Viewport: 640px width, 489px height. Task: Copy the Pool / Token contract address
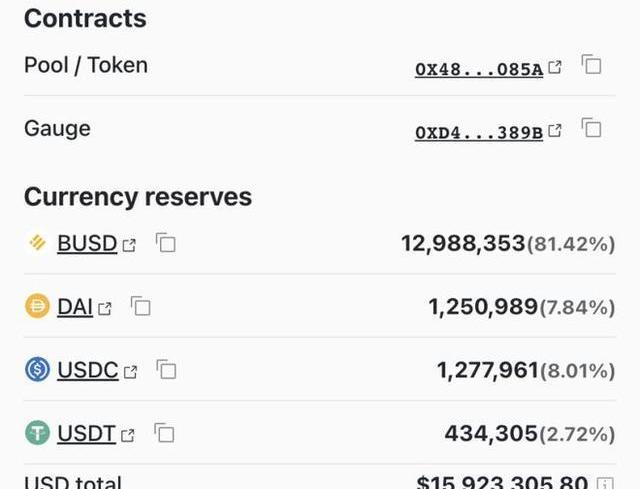[x=592, y=66]
